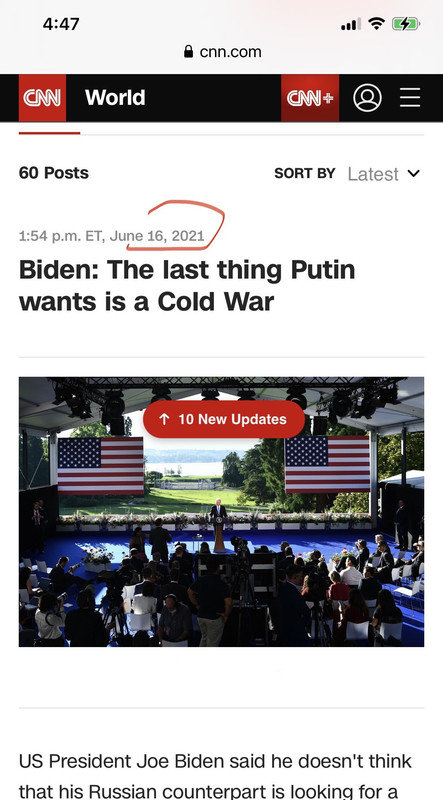This screenshot has height=800, width=443.
Task: Click the upward arrow in the New Updates pill
Action: point(164,419)
